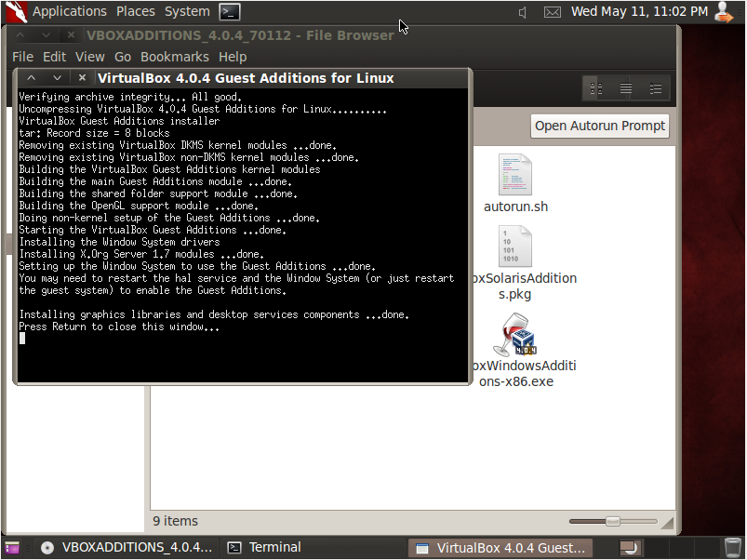Open the user logout icon
This screenshot has width=747, height=560.
(724, 12)
